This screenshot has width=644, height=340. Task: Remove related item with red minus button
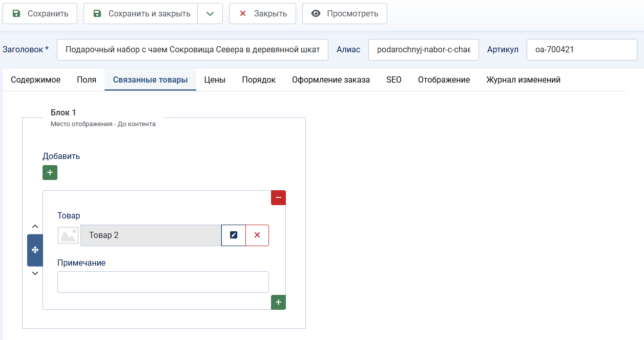(278, 198)
